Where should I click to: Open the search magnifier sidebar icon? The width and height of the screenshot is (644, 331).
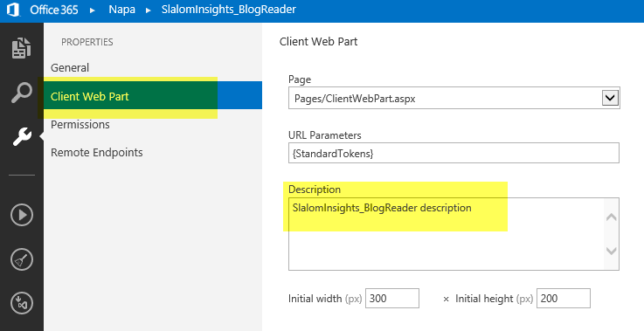(x=21, y=93)
